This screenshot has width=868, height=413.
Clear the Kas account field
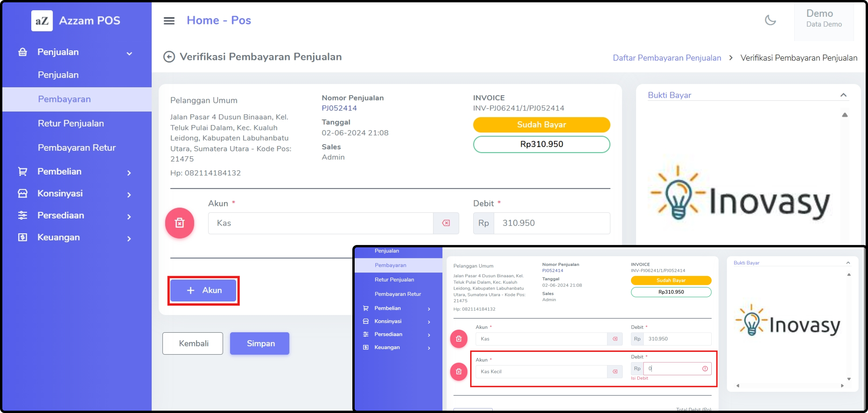pos(445,223)
